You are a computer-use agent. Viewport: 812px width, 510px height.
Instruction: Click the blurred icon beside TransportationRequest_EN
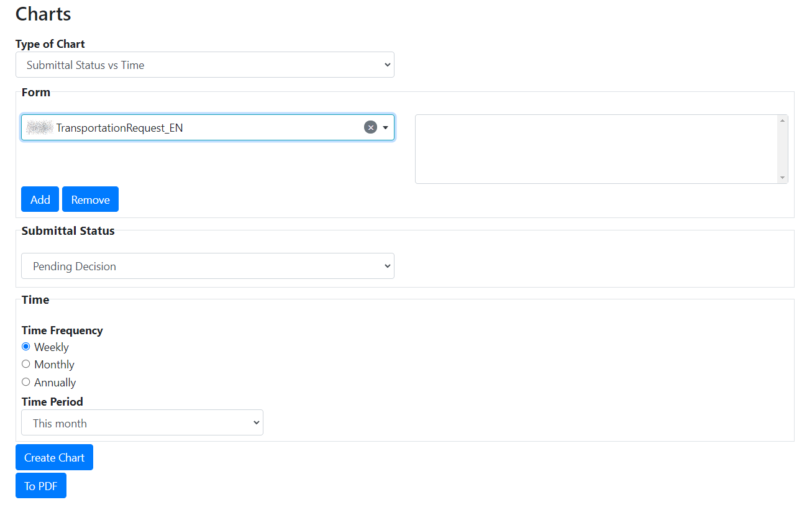40,128
